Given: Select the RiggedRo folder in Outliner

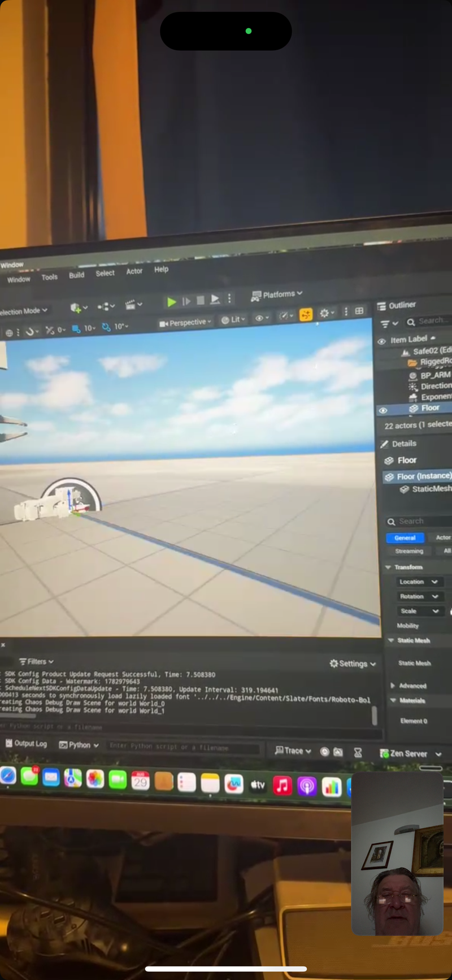Looking at the screenshot, I should tap(430, 362).
